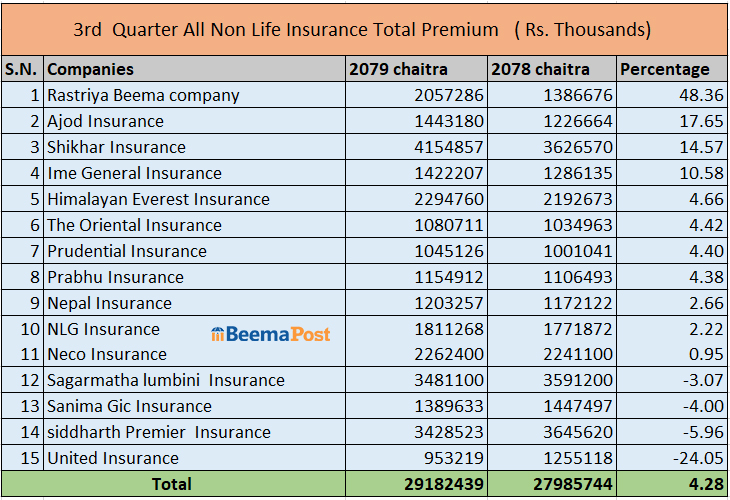Select the Total row label
730x500 pixels.
pyautogui.click(x=173, y=484)
